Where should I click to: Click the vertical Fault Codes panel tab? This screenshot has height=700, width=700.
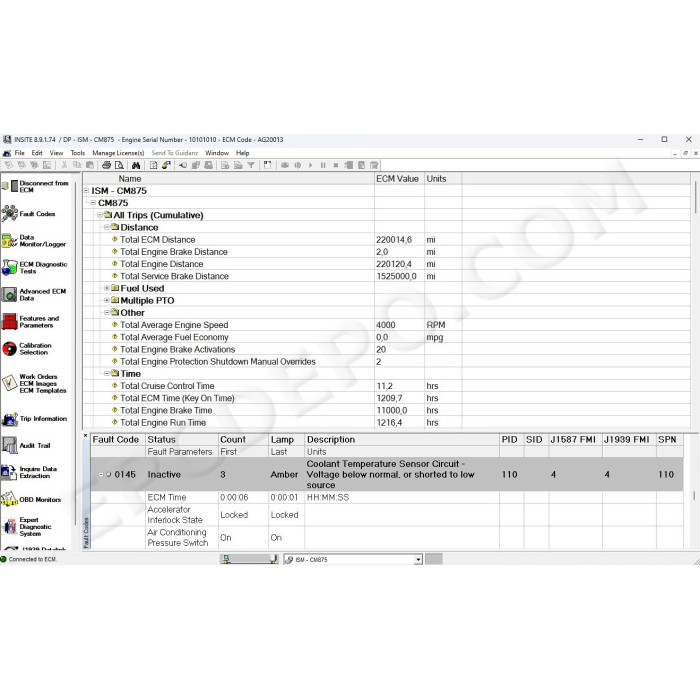86,533
